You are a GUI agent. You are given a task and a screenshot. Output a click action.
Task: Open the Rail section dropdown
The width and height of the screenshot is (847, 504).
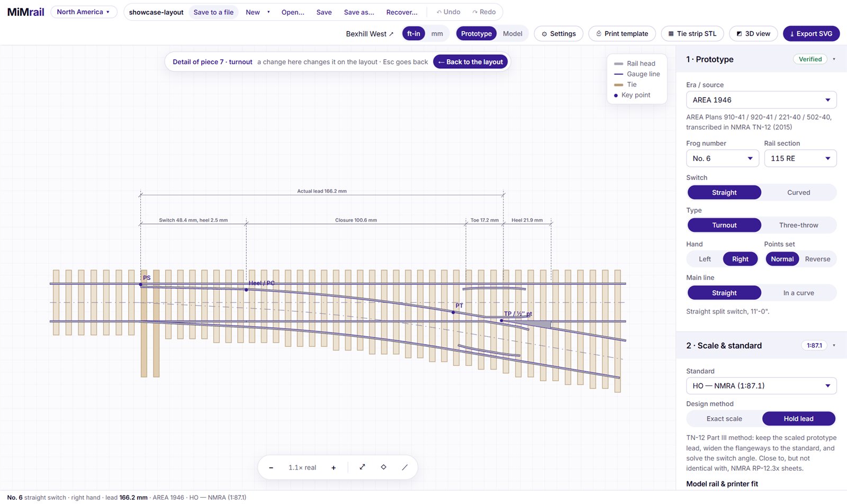(800, 158)
